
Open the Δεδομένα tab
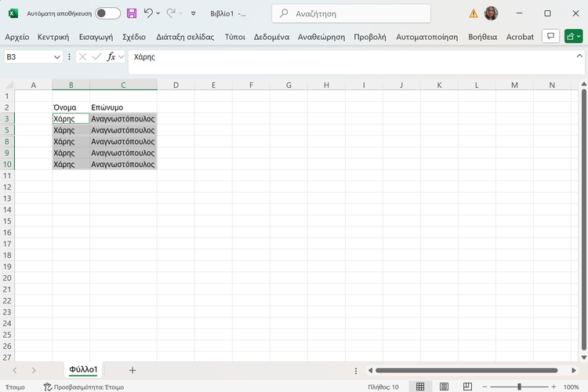click(271, 37)
